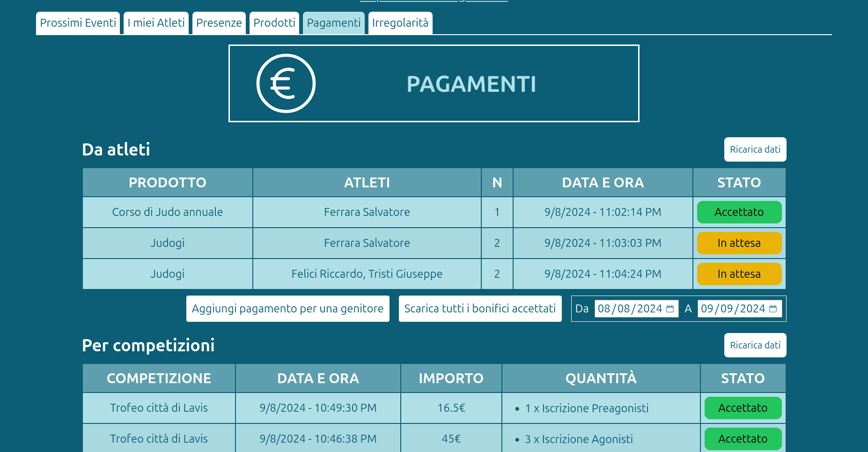Click Aggiungi pagamento per una genitore

tap(287, 309)
